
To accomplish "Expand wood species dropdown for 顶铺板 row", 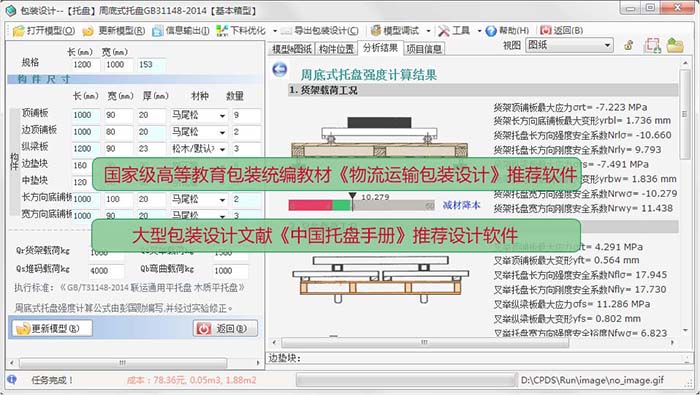I will pyautogui.click(x=222, y=116).
